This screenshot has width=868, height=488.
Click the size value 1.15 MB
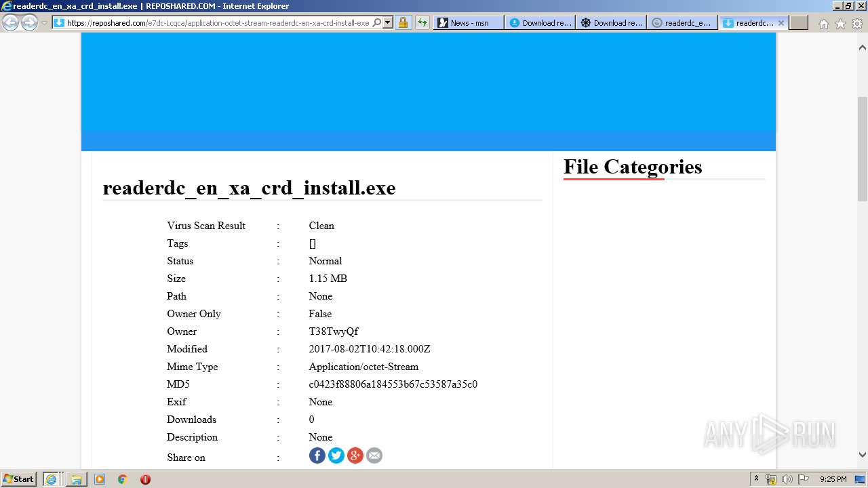point(328,279)
